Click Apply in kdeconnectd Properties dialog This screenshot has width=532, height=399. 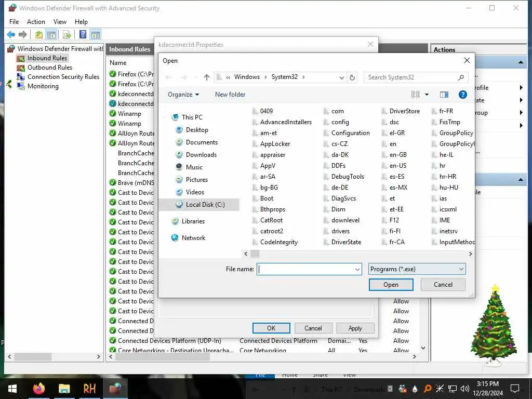pyautogui.click(x=355, y=328)
